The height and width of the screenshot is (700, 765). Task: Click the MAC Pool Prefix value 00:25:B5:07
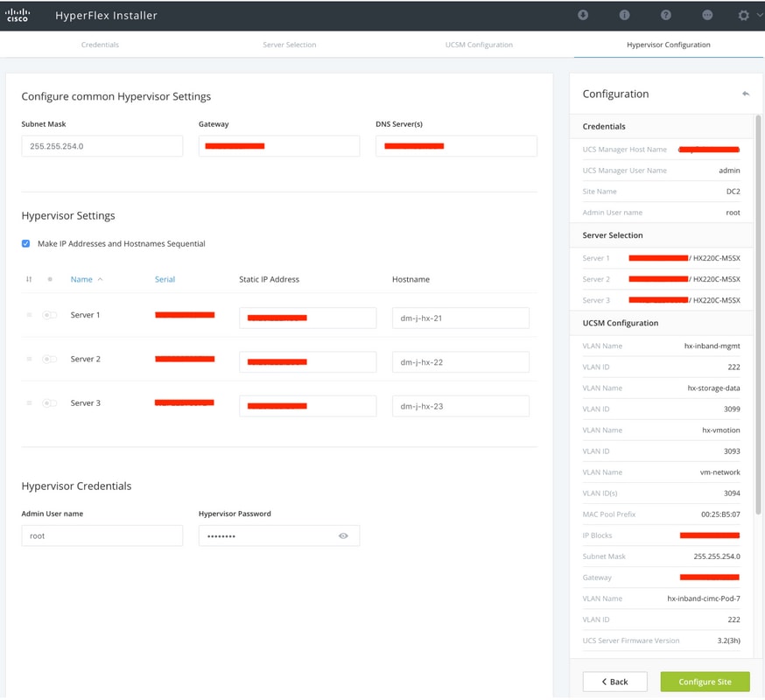click(x=720, y=514)
